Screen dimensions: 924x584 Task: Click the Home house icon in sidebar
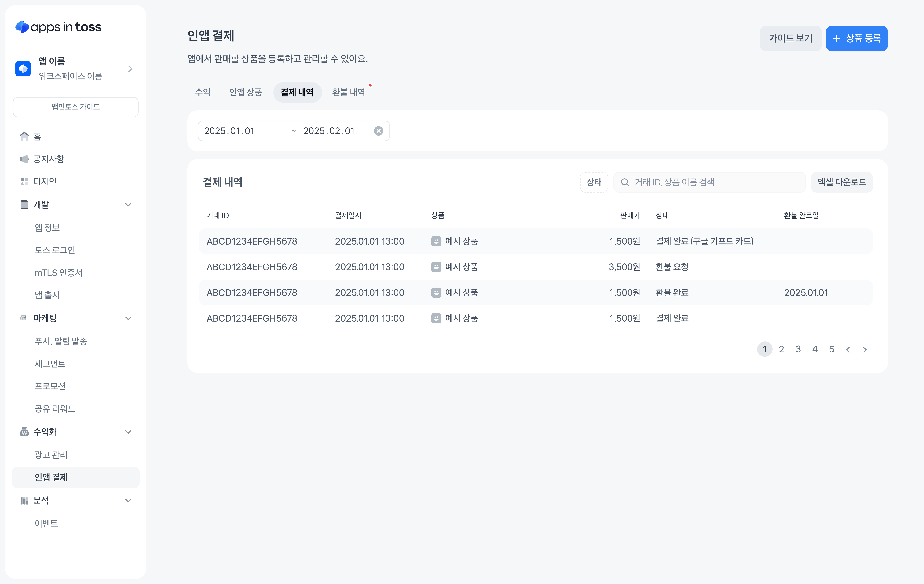click(x=24, y=136)
